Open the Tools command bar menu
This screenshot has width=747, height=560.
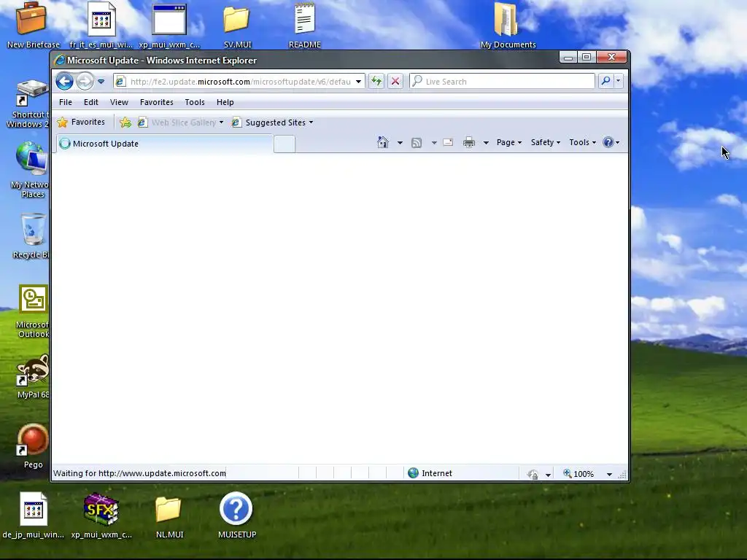tap(582, 142)
